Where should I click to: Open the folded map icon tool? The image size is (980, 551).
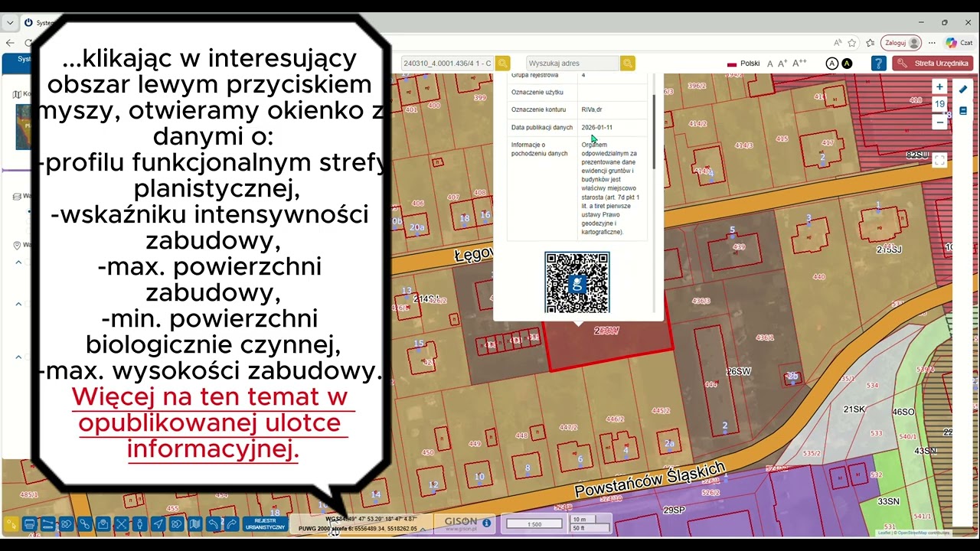194,524
